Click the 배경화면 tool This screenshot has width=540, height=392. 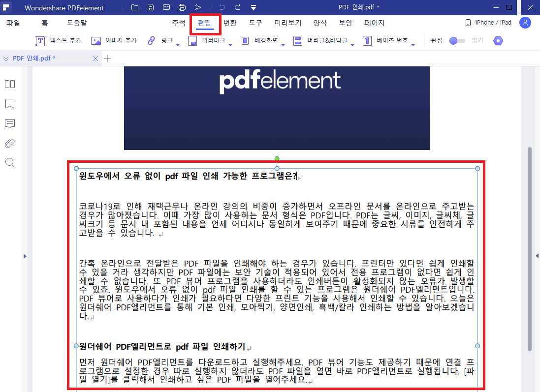tap(260, 41)
